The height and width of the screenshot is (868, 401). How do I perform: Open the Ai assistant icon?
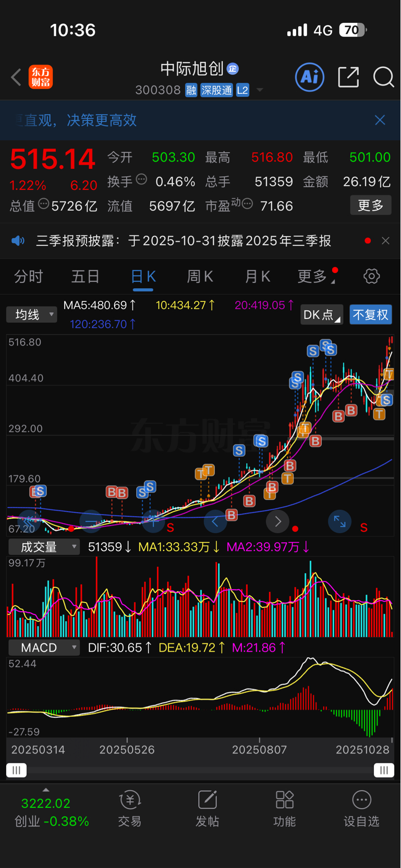click(x=310, y=77)
